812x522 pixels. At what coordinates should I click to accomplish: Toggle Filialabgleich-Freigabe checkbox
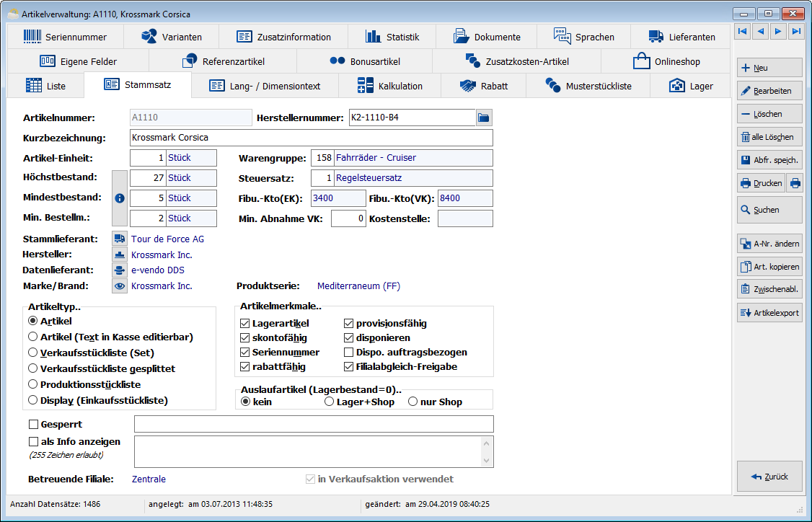click(x=348, y=367)
